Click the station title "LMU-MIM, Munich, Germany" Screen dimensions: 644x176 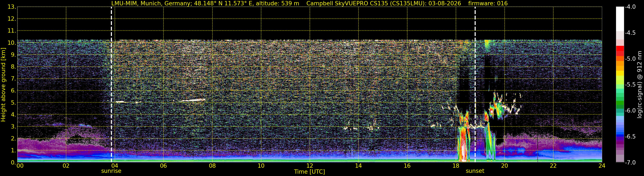pyautogui.click(x=152, y=3)
